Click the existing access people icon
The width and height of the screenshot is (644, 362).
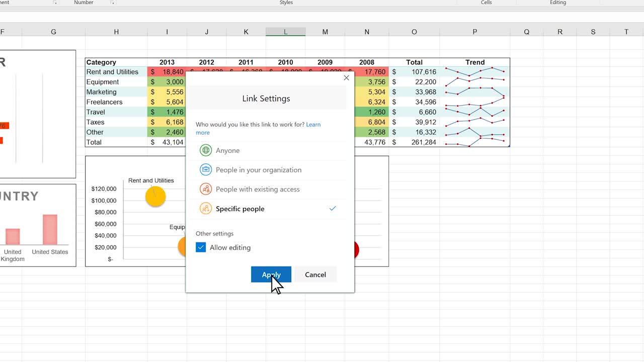click(x=206, y=189)
